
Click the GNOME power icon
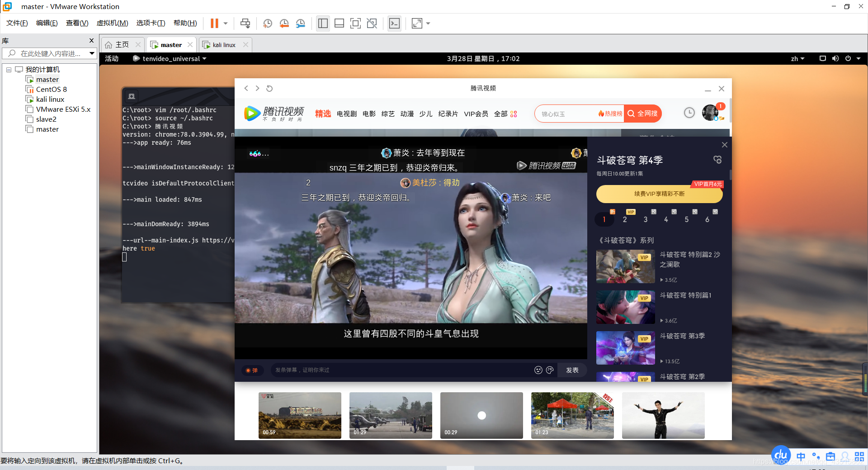(848, 58)
